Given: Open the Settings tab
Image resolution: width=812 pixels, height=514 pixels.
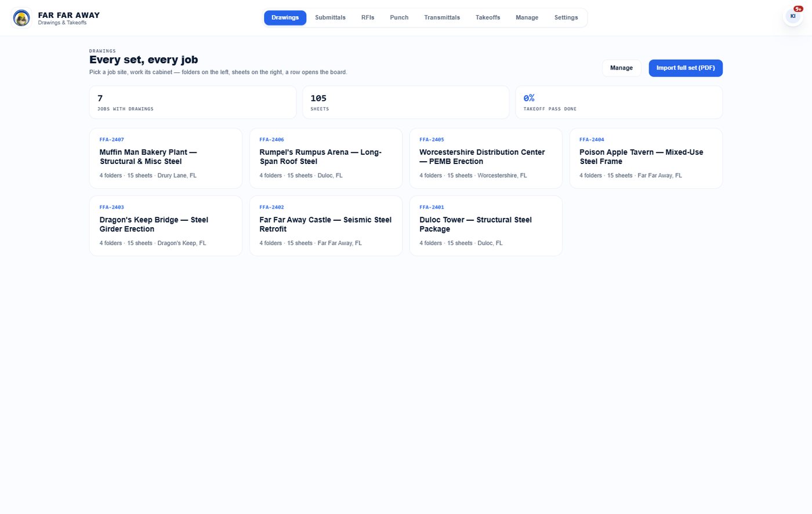Looking at the screenshot, I should (566, 17).
